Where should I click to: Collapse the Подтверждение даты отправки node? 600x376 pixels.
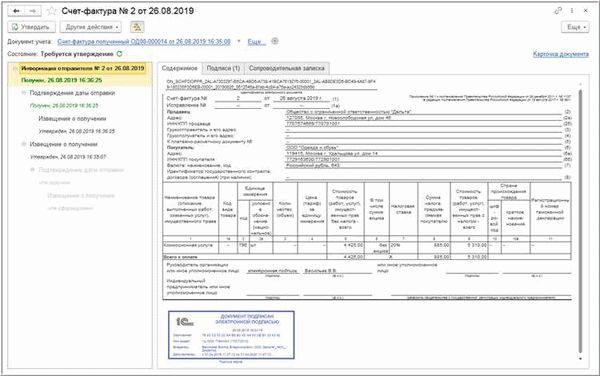point(24,93)
